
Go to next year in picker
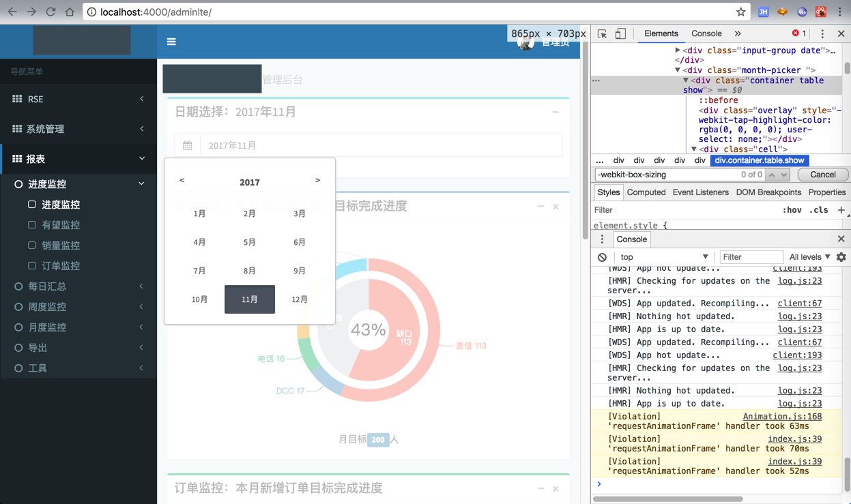click(x=317, y=181)
